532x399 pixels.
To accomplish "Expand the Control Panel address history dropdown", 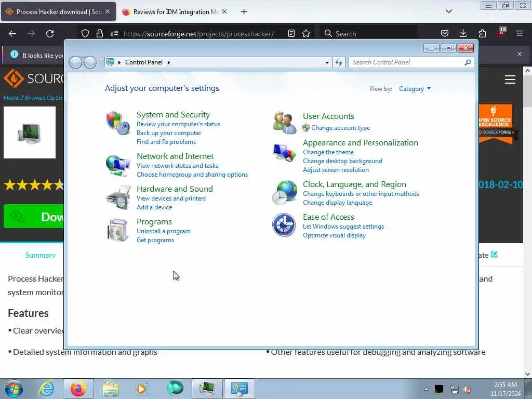I will point(327,62).
